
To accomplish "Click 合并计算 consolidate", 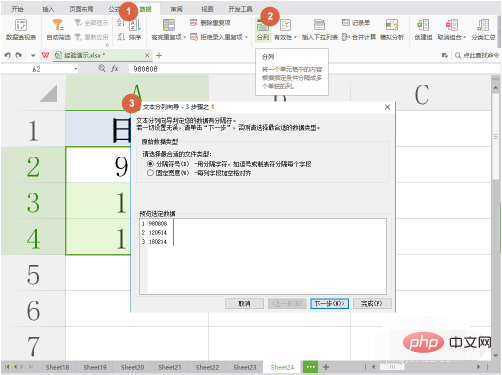I will click(359, 37).
